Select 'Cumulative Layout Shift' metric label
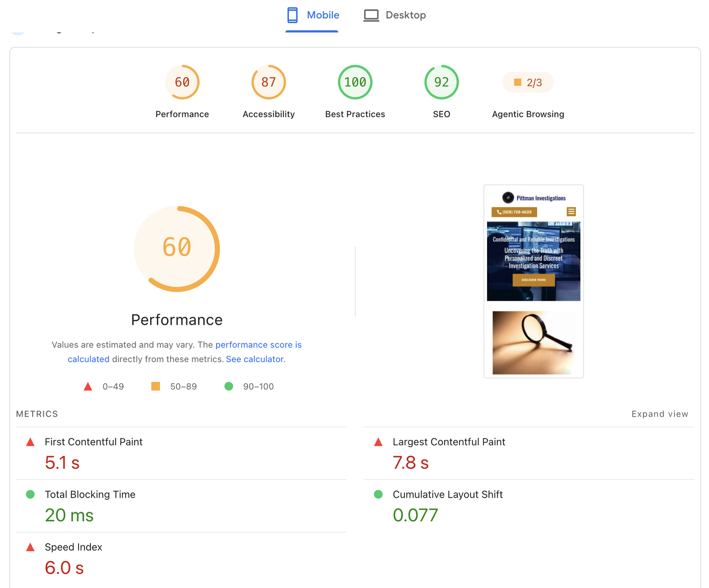Image resolution: width=709 pixels, height=588 pixels. [448, 495]
